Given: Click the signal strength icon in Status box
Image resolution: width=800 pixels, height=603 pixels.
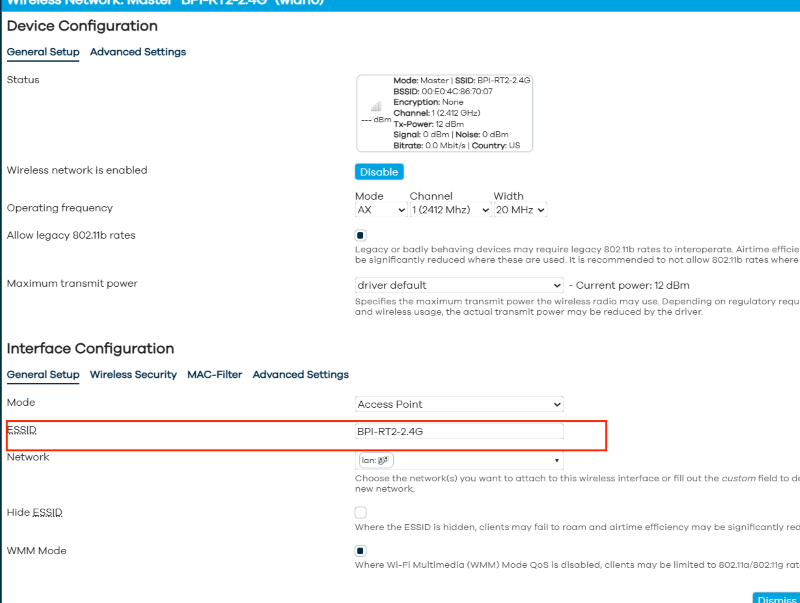Looking at the screenshot, I should coord(376,106).
